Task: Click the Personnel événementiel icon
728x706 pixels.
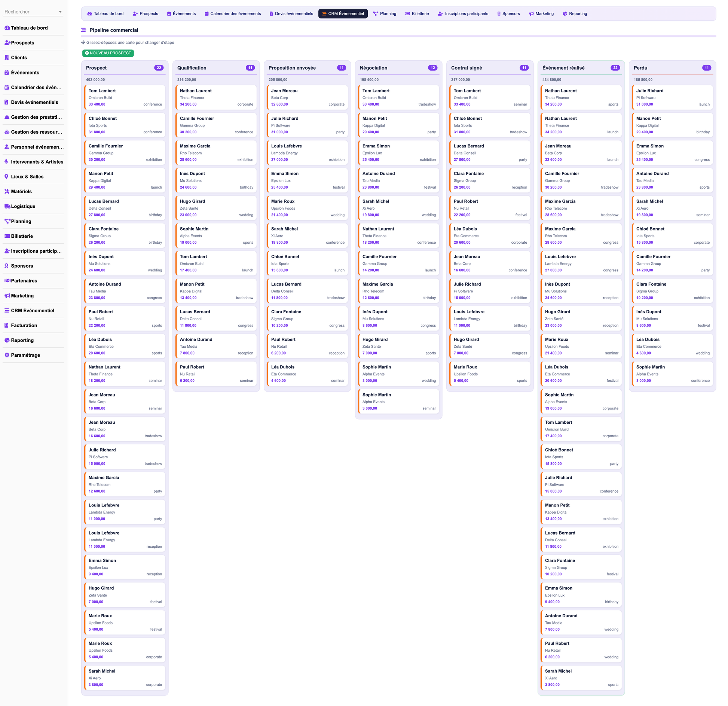Action: pos(7,147)
